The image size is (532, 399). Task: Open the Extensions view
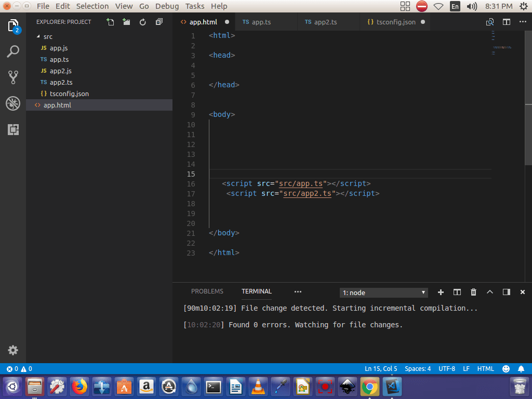[x=13, y=129]
